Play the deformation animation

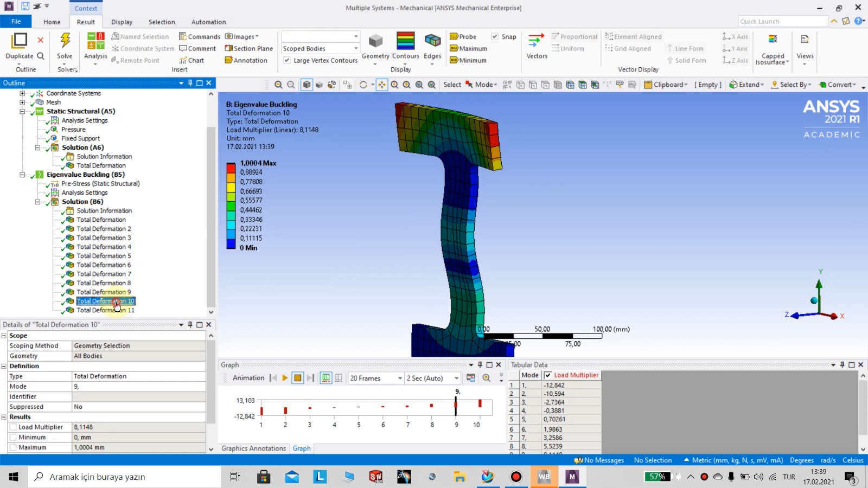(285, 378)
